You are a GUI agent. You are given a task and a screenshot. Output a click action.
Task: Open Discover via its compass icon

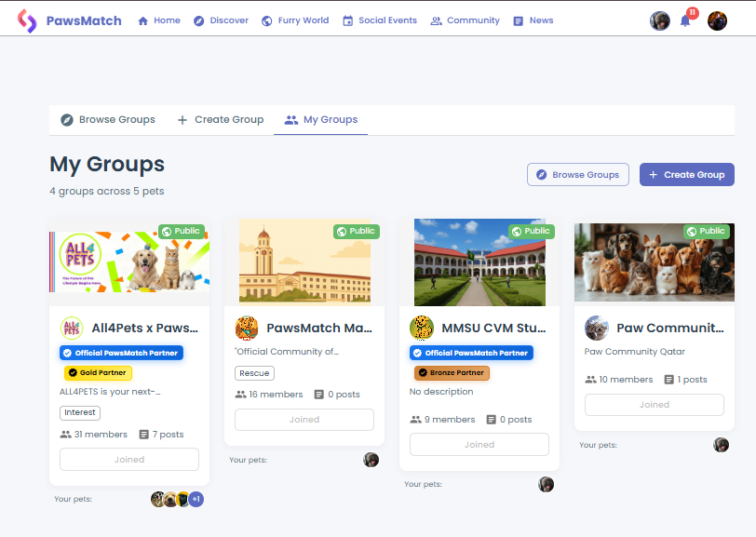pos(196,20)
